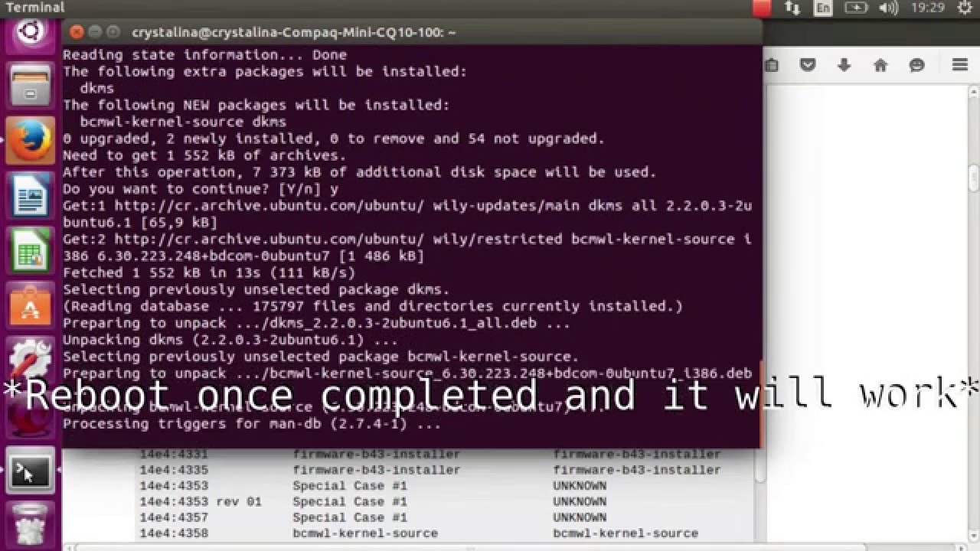The width and height of the screenshot is (980, 551).
Task: Open Ubuntu Software Center icon
Action: 31,305
